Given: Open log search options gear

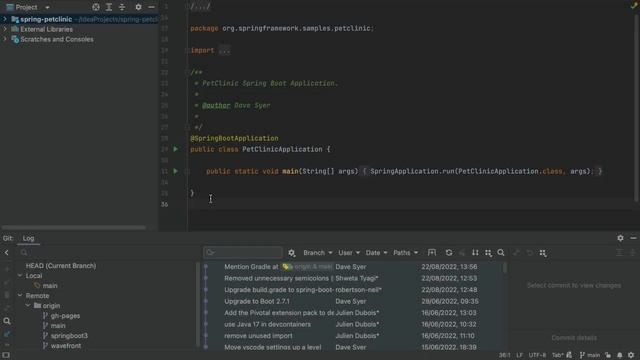Looking at the screenshot, I should point(291,253).
